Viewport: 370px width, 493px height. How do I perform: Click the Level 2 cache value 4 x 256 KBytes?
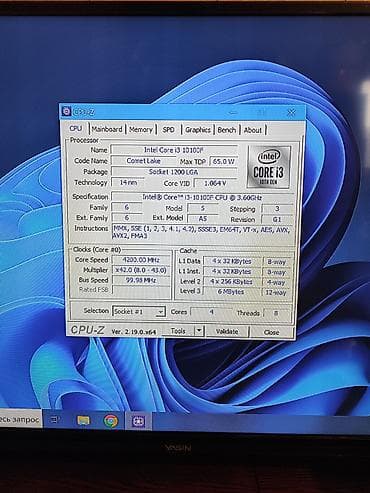(x=231, y=282)
